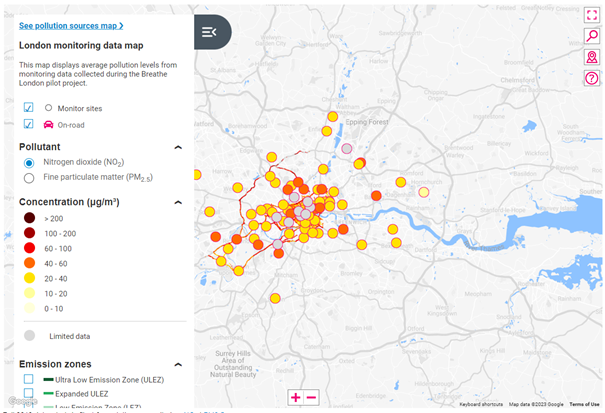Select Nitrogen dioxide (NO2) radio button
Screen dimensions: 605x413
(x=29, y=163)
